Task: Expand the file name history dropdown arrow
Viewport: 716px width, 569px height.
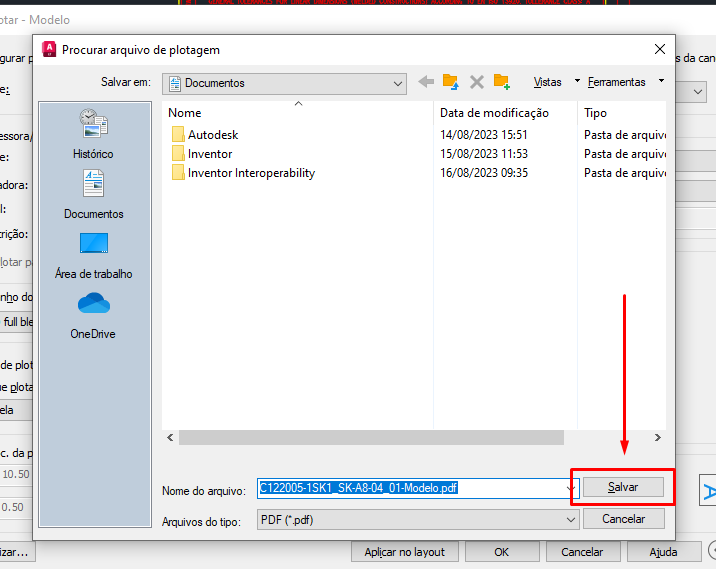Action: [570, 488]
